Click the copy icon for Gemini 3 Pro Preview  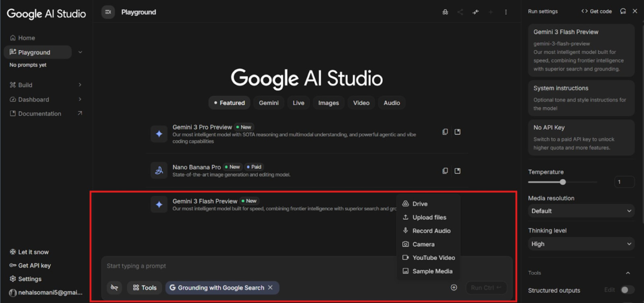click(445, 132)
